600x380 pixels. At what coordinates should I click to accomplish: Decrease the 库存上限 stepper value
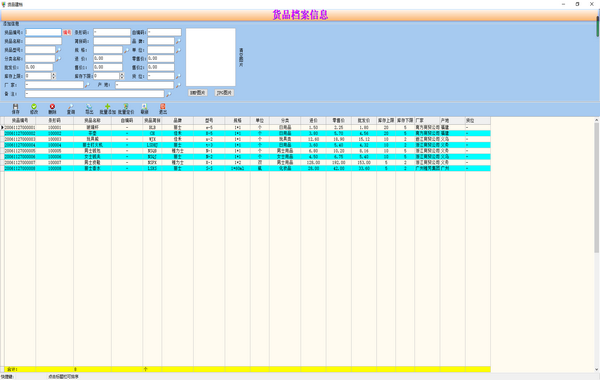[54, 78]
